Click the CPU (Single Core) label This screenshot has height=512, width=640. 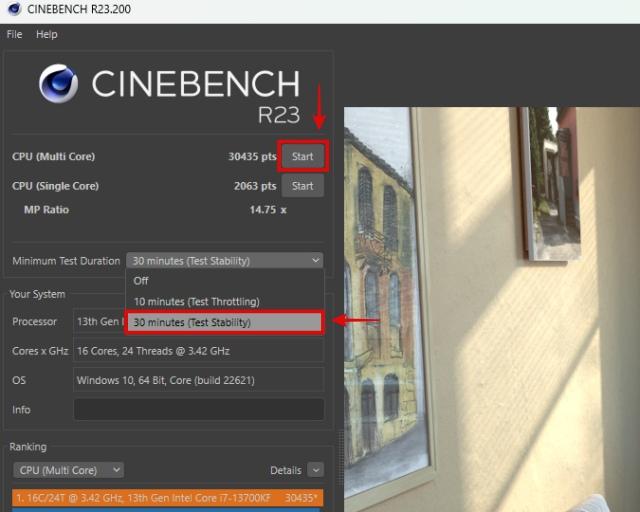click(x=56, y=186)
